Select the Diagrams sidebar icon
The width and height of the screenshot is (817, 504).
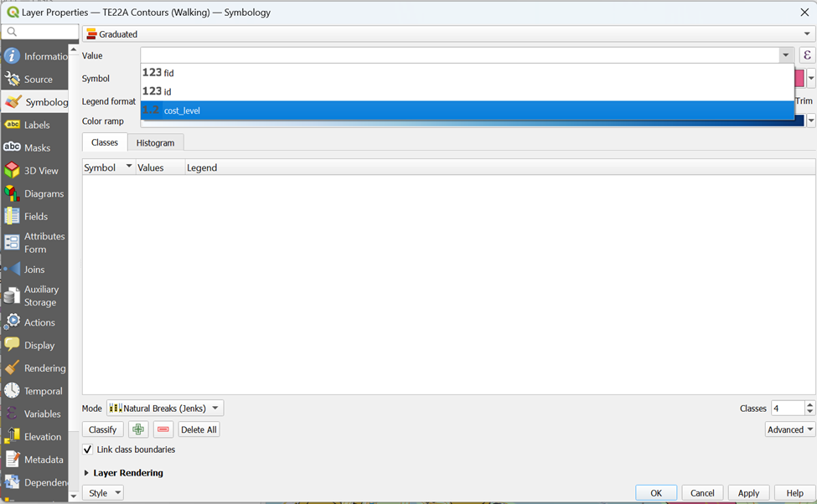pyautogui.click(x=12, y=193)
